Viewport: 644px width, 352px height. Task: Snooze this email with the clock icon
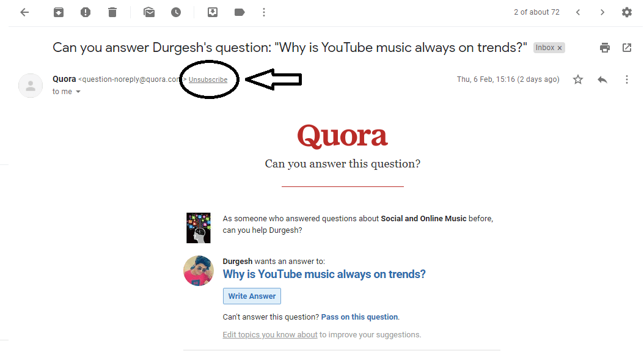click(x=176, y=12)
